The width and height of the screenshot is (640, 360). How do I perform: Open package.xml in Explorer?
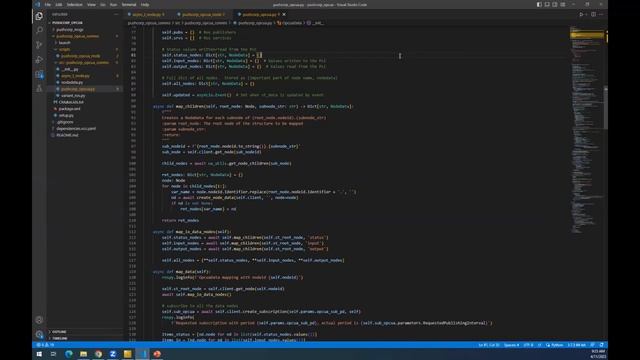[x=69, y=109]
